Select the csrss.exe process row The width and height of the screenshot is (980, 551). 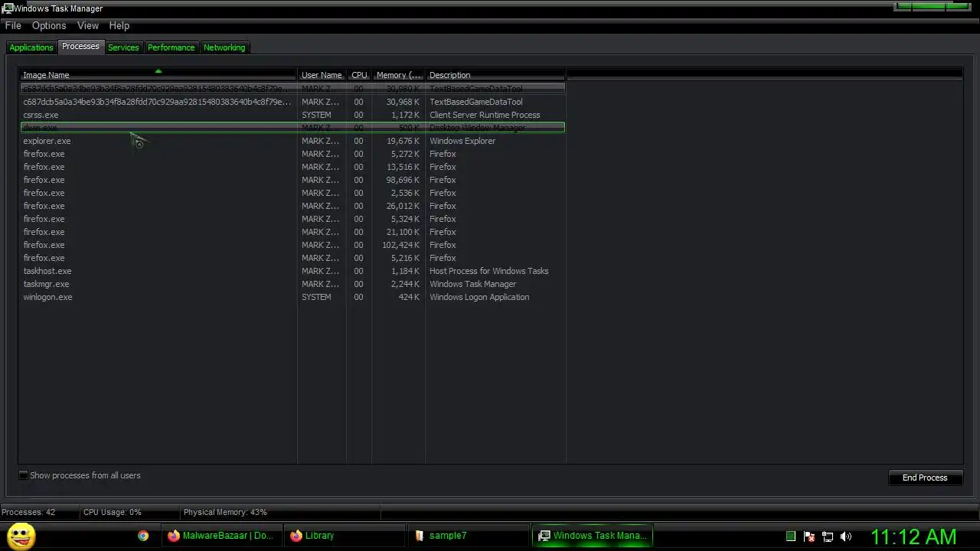point(292,115)
